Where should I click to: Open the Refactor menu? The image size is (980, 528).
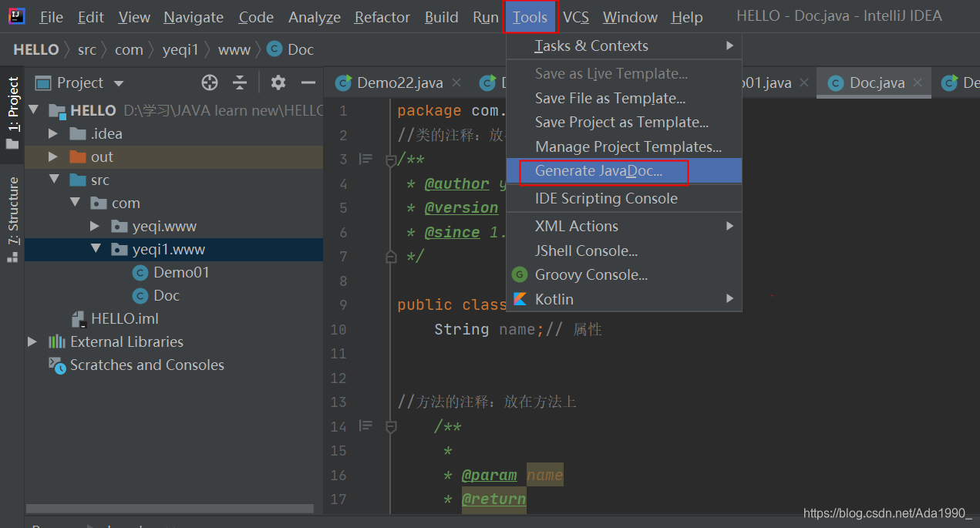tap(382, 17)
